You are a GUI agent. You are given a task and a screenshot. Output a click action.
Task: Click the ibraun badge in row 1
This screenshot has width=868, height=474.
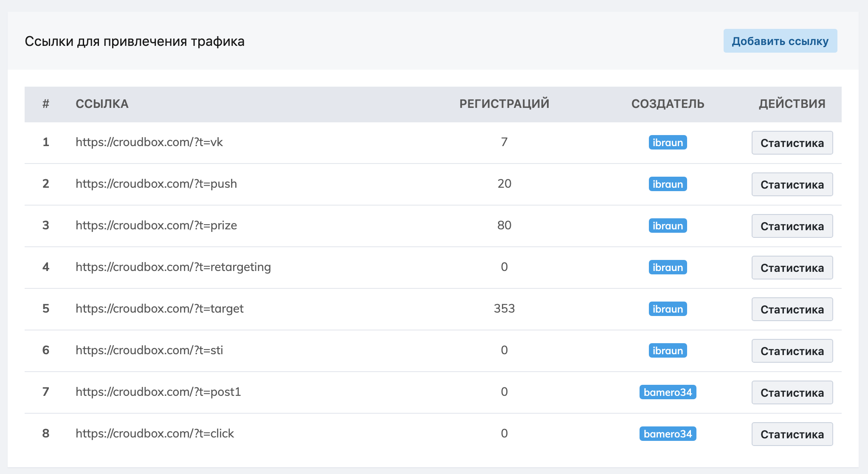pyautogui.click(x=668, y=142)
